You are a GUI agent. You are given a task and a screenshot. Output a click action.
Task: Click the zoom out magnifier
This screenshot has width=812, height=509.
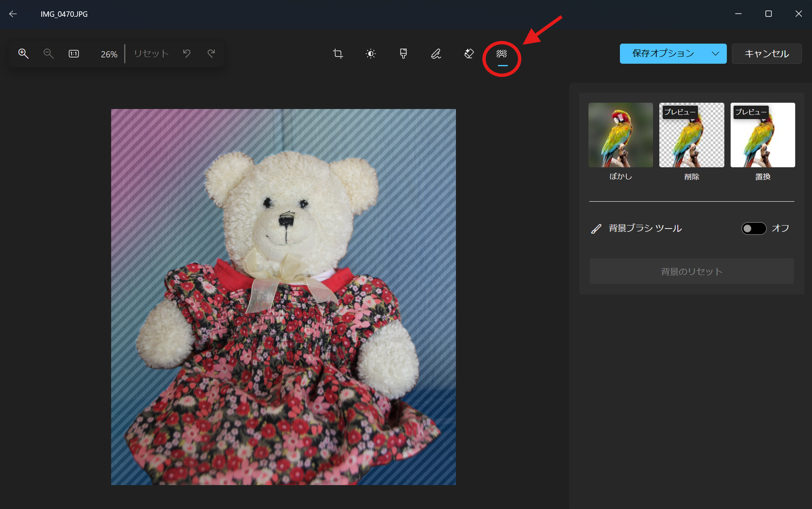48,54
